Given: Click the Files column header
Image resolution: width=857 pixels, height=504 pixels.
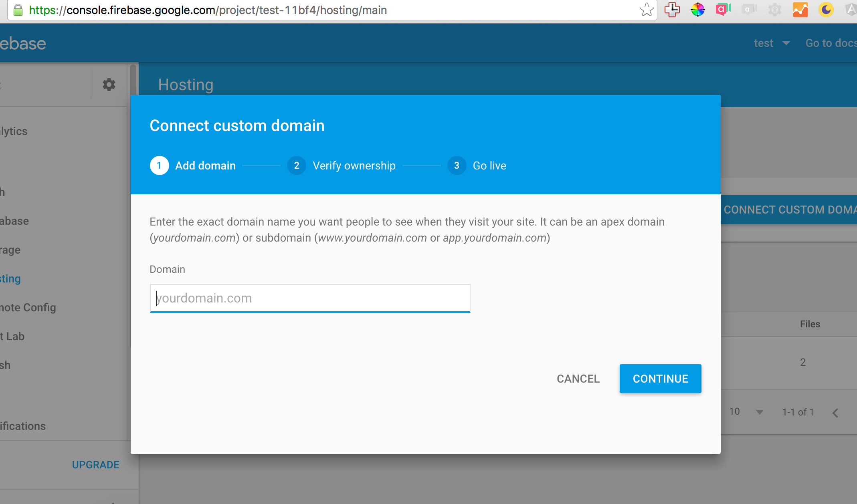Looking at the screenshot, I should coord(810,324).
